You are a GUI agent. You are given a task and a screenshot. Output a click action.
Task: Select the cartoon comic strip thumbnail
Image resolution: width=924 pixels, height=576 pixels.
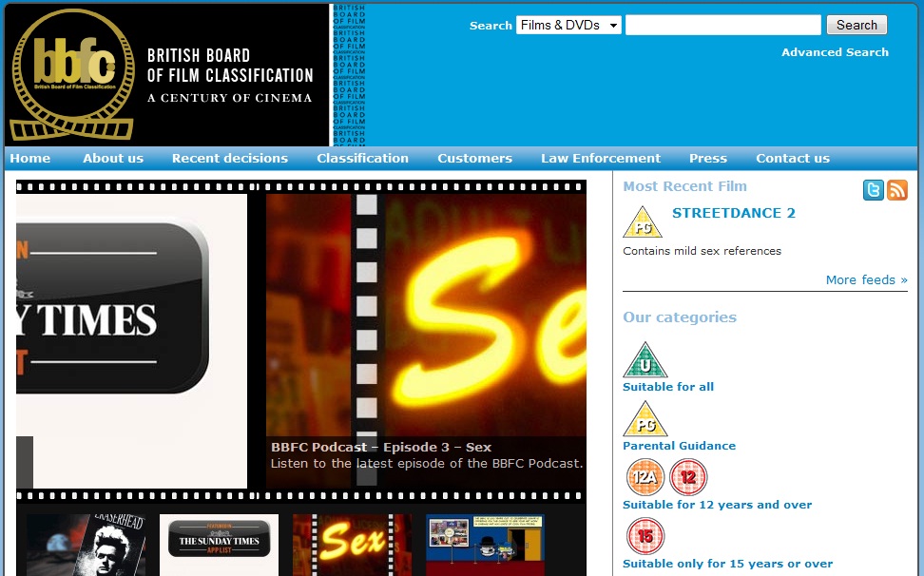pyautogui.click(x=486, y=545)
